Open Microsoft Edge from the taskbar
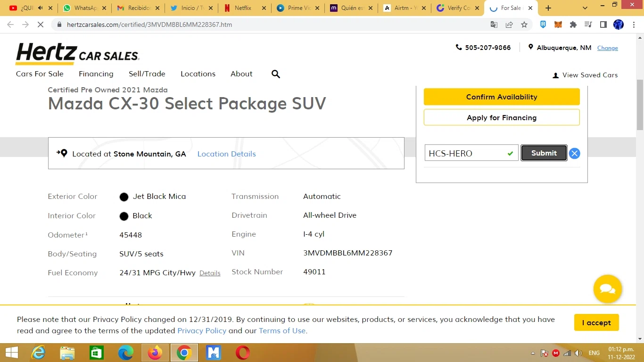The width and height of the screenshot is (644, 362). tap(125, 353)
